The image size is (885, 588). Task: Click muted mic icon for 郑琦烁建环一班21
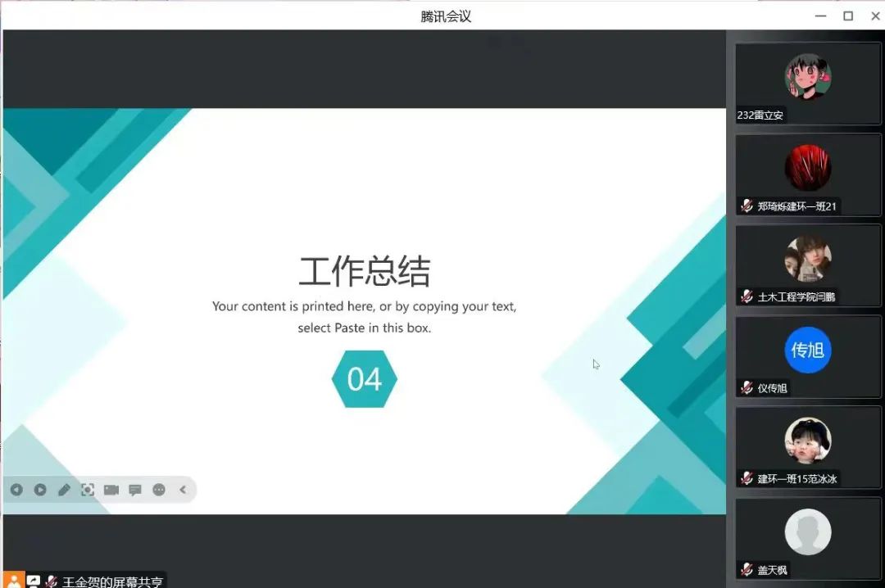pos(747,206)
